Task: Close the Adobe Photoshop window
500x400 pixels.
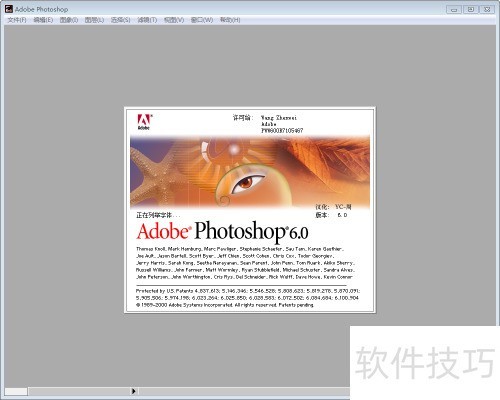Action: (x=487, y=9)
